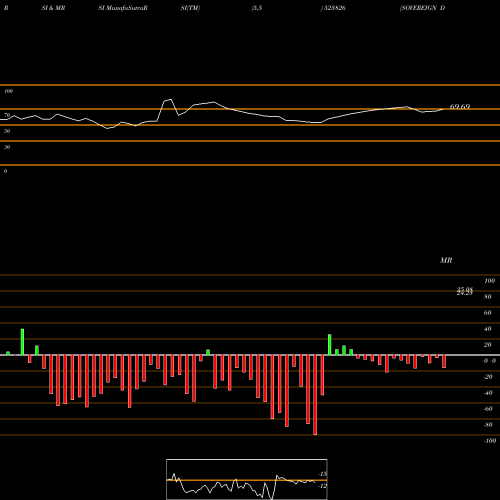Image resolution: width=500 pixels, height=500 pixels.
Task: Click the 60 label on the right histogram axis
Action: (488, 313)
